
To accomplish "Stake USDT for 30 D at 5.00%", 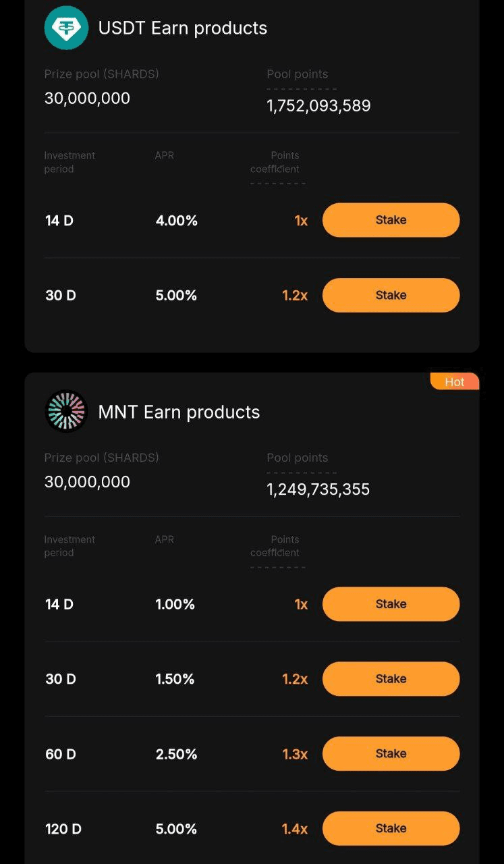I will 391,295.
